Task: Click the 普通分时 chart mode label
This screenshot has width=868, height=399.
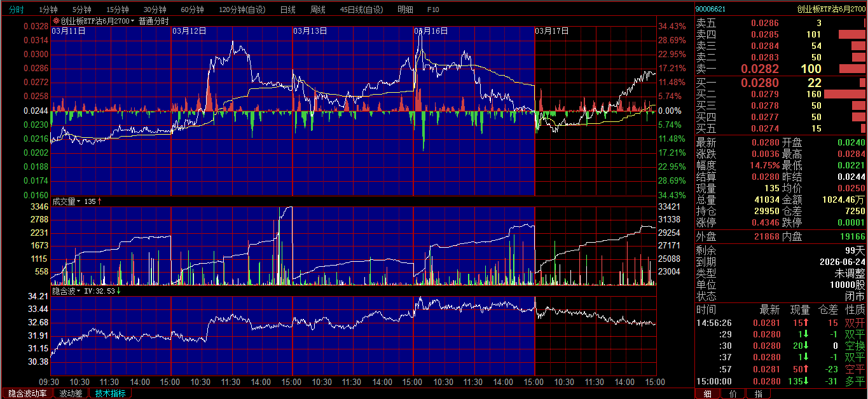Action: pyautogui.click(x=153, y=21)
